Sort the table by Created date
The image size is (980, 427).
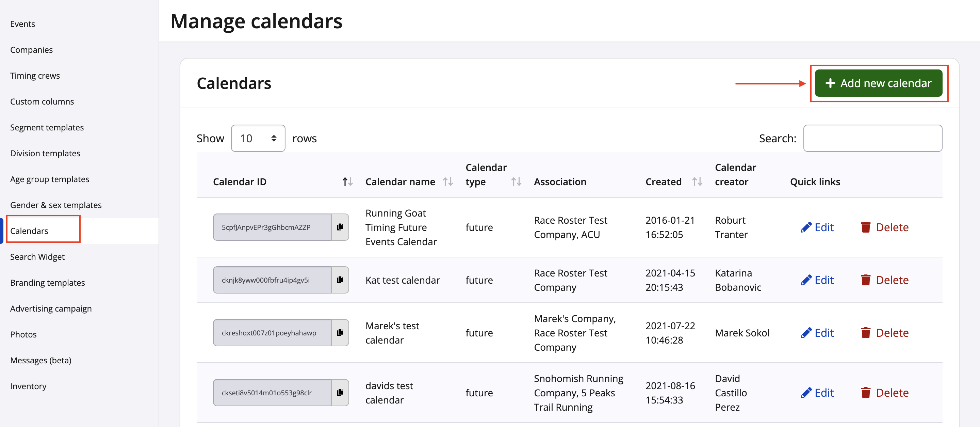[x=697, y=182]
